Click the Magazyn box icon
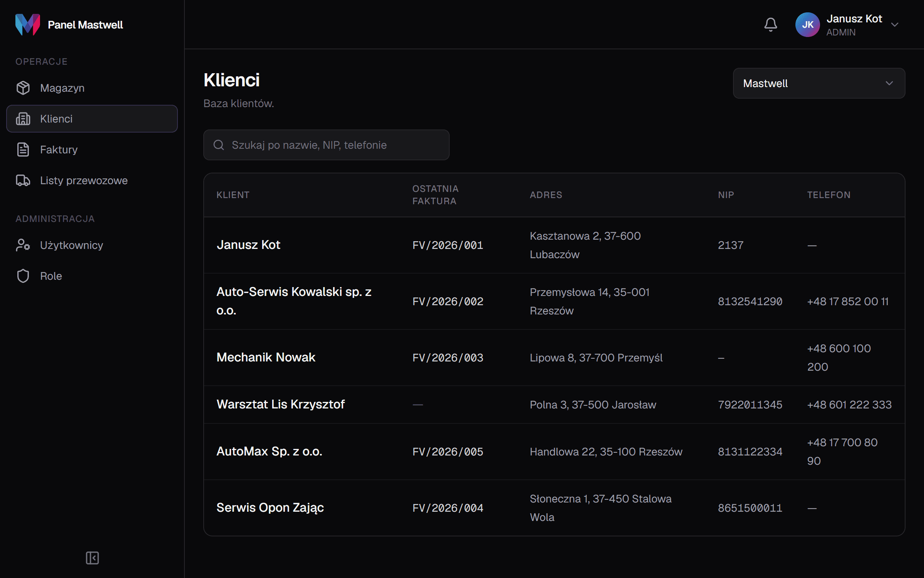924x578 pixels. pyautogui.click(x=23, y=88)
